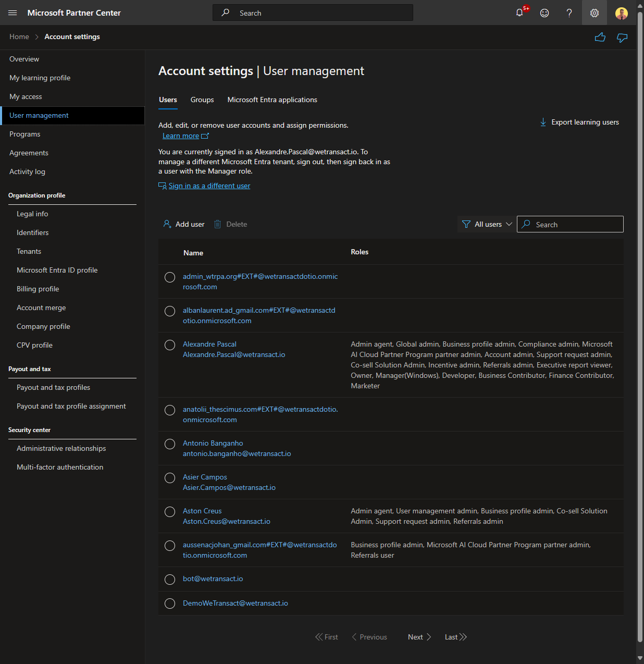Image resolution: width=644 pixels, height=664 pixels.
Task: Click the Home breadcrumb link
Action: pos(19,36)
